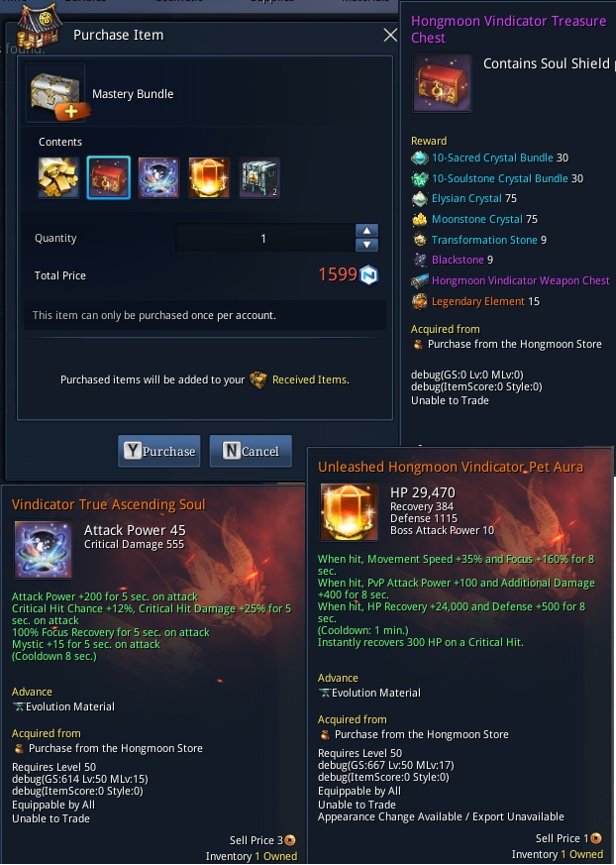Close the Purchase Item dialog
This screenshot has height=865, width=616.
(x=390, y=36)
